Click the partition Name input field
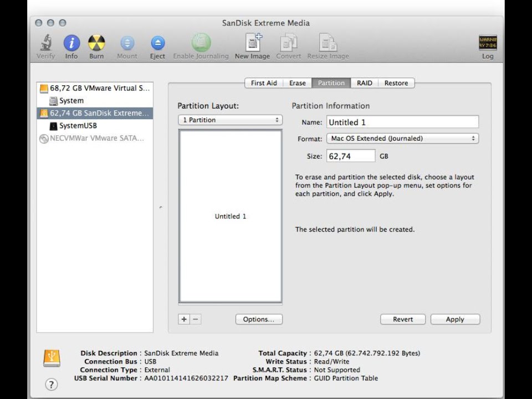 coord(402,122)
